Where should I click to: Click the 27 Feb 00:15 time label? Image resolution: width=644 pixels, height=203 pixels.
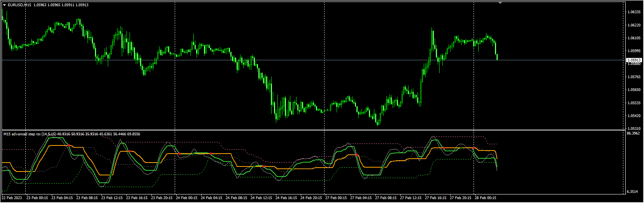[x=336, y=198]
